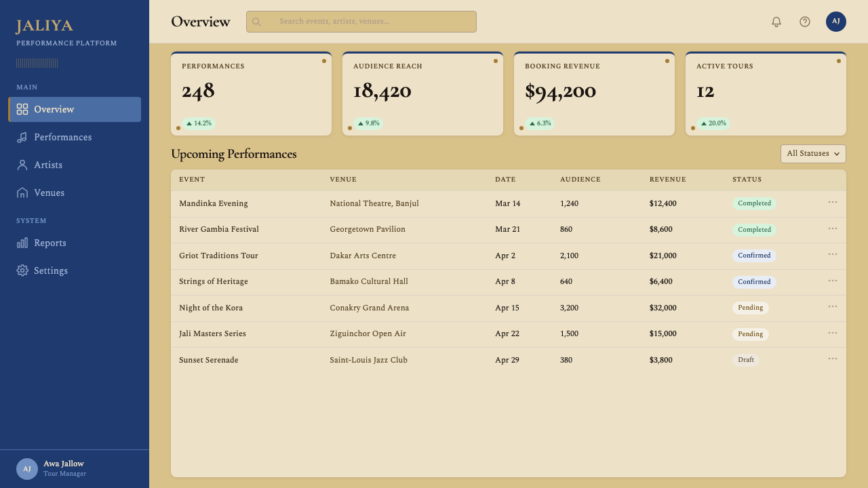Open the notifications bell
The image size is (868, 488).
click(776, 22)
